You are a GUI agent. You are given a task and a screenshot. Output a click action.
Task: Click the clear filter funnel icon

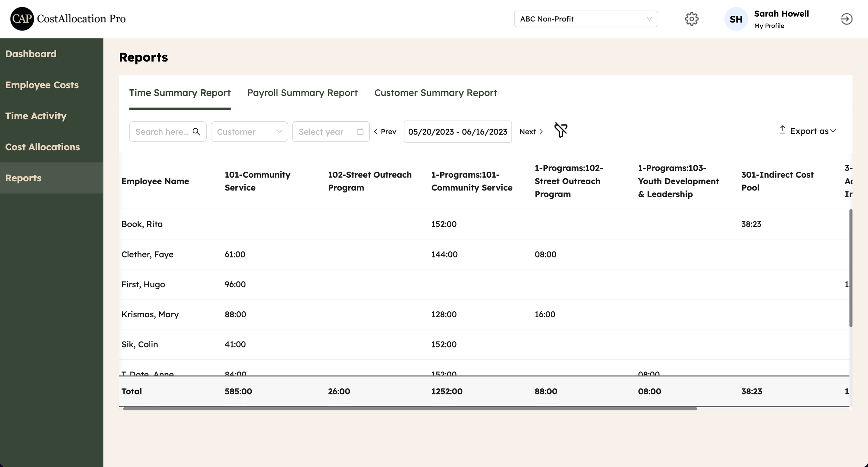coord(561,130)
